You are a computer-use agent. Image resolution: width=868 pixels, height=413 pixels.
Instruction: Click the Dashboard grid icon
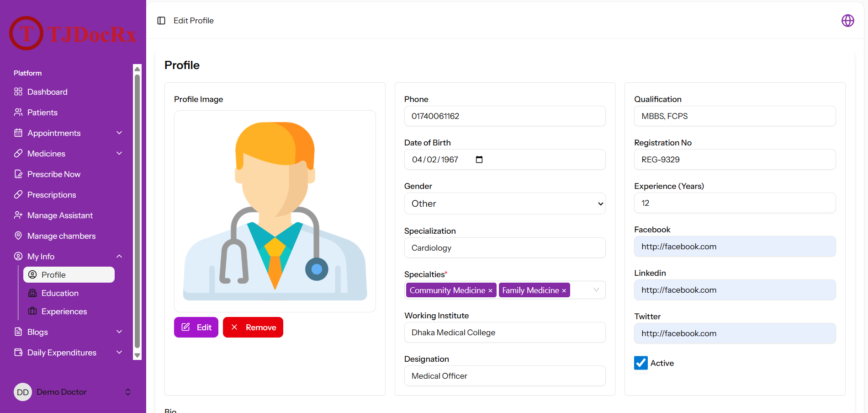(18, 91)
